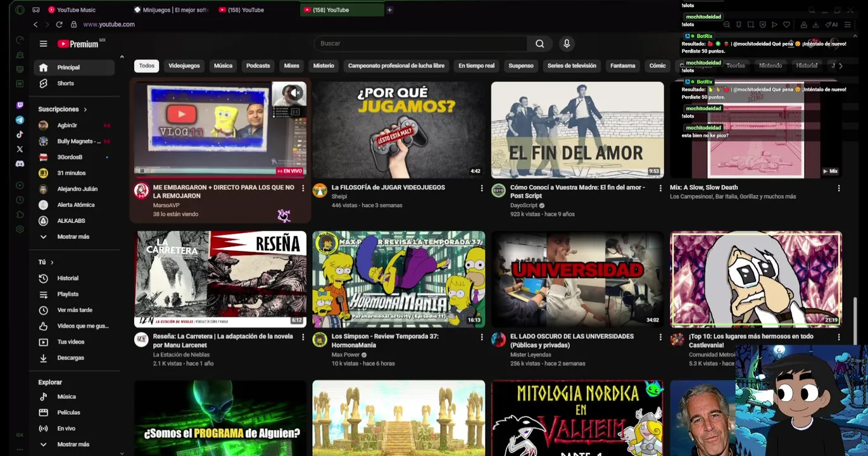Open MarsoAVP channel avatar

[141, 191]
